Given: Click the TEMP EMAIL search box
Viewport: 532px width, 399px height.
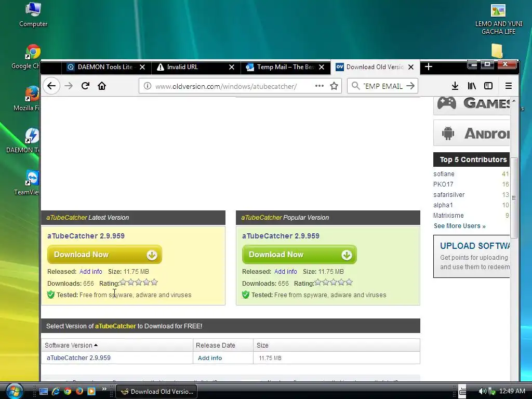Looking at the screenshot, I should pos(382,86).
